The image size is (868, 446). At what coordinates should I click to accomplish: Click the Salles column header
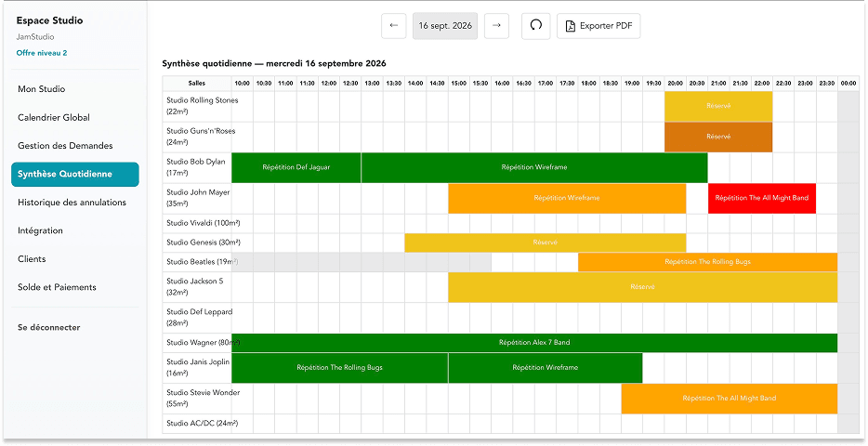pos(197,83)
